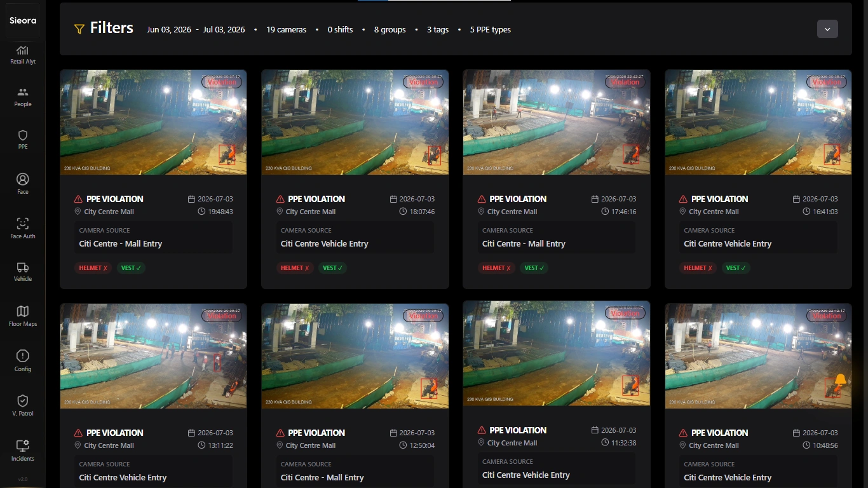This screenshot has height=488, width=868.
Task: Click the filter funnel icon
Action: (79, 29)
